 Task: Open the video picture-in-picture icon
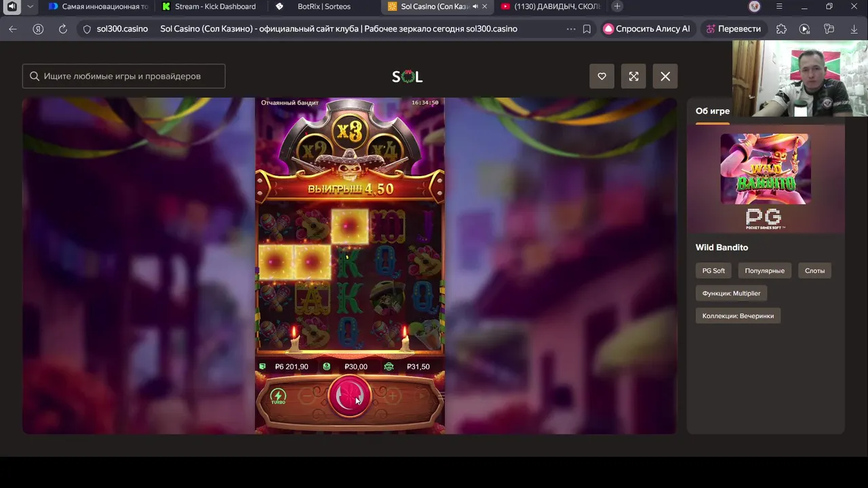pos(805,29)
